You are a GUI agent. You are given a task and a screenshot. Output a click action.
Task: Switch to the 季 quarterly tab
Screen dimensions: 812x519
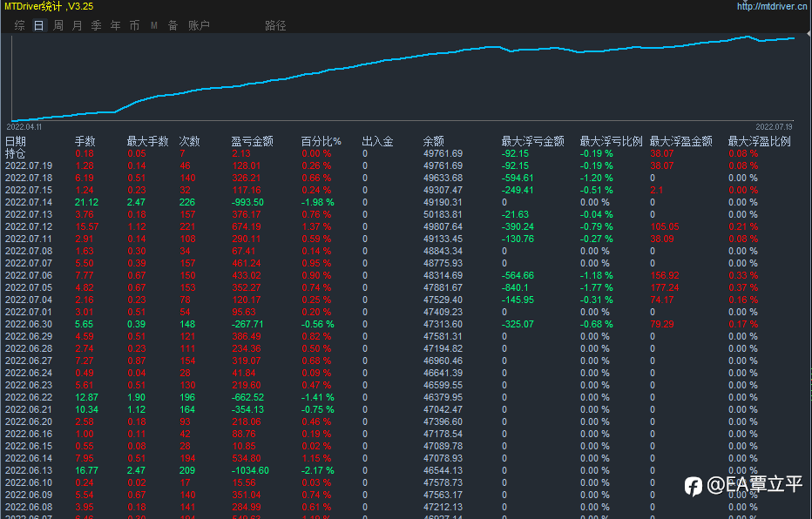(97, 25)
